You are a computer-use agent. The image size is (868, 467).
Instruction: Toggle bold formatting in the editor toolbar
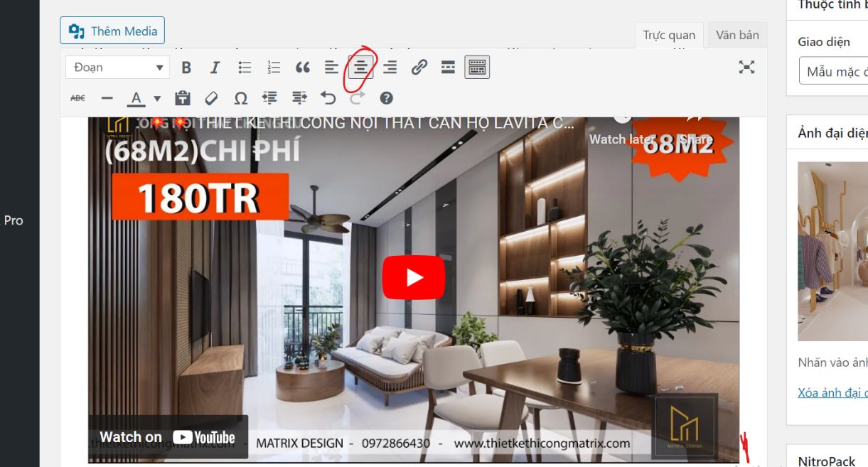pyautogui.click(x=186, y=68)
